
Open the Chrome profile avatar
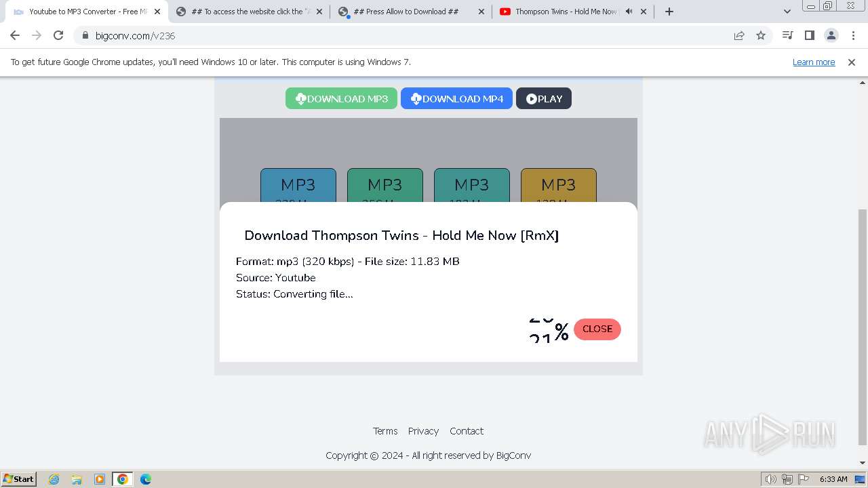tap(831, 35)
